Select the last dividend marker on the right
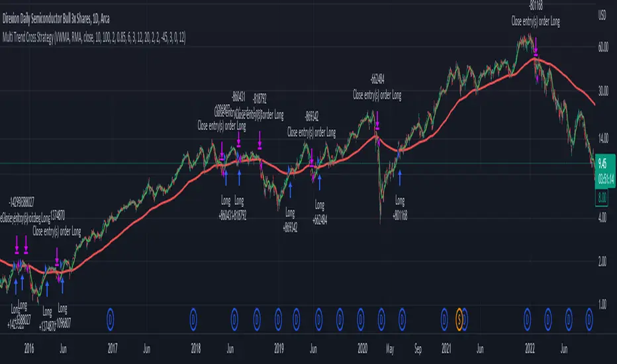This screenshot has height=364, width=617. (x=589, y=320)
